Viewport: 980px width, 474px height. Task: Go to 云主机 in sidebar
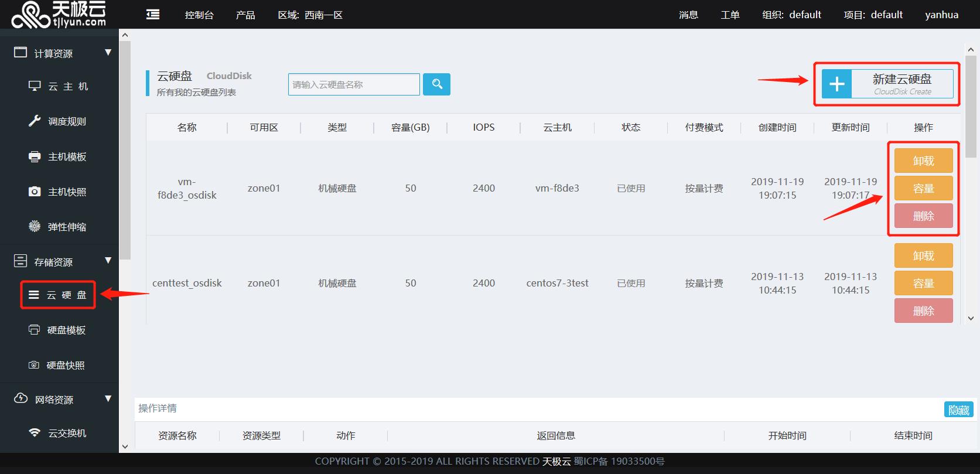68,86
